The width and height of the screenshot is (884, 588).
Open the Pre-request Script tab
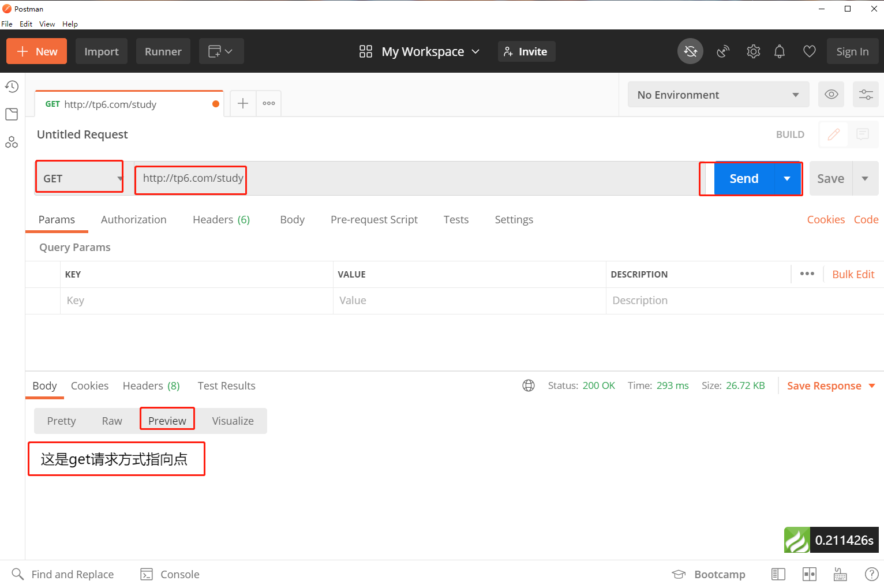pos(374,219)
